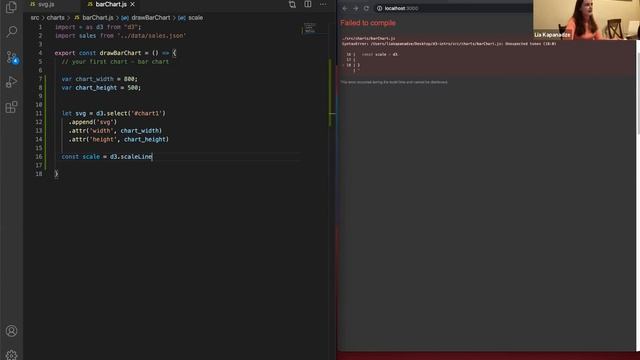This screenshot has width=640, height=360.
Task: Select the barChart.js editor tab
Action: click(x=110, y=4)
